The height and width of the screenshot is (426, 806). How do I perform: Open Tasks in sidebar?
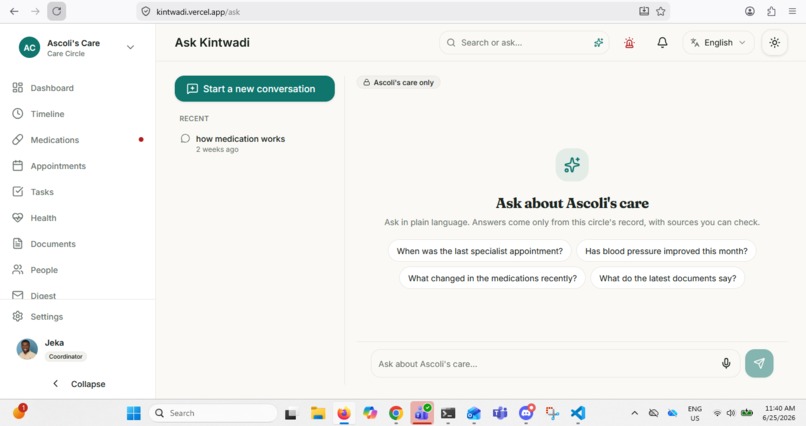(77, 192)
